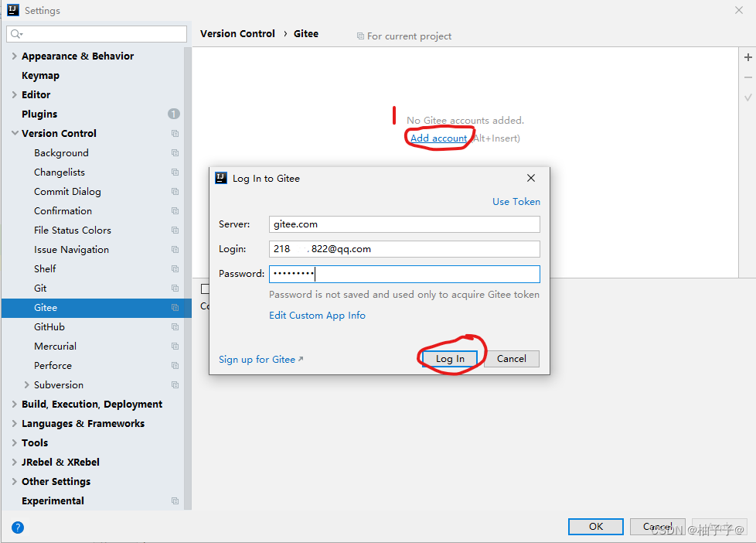Click the IntelliJ logo in Log In dialog title
Image resolution: width=756 pixels, height=543 pixels.
click(x=221, y=178)
